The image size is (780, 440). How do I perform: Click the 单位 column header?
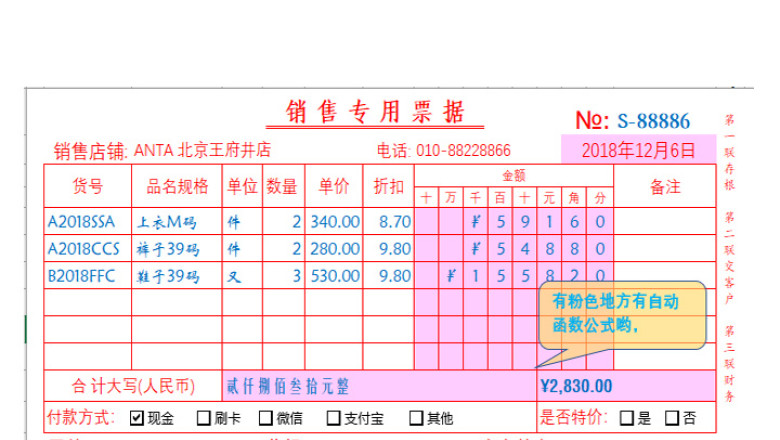point(242,186)
